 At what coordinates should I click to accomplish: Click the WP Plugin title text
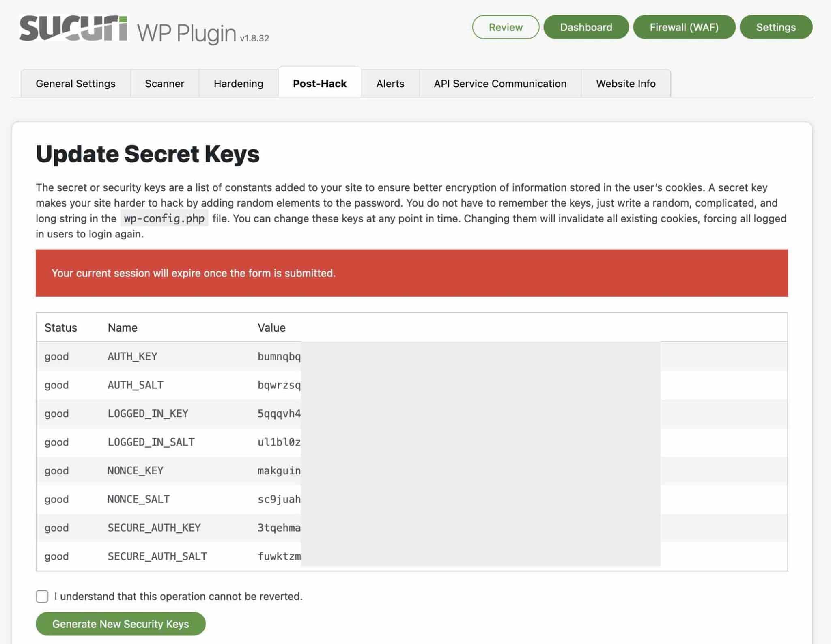click(187, 33)
